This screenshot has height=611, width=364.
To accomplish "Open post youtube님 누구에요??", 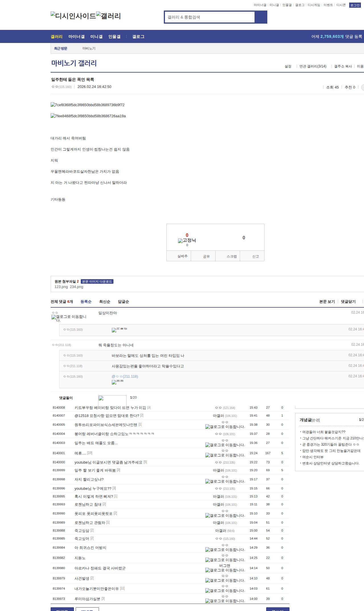I will 93,489.
